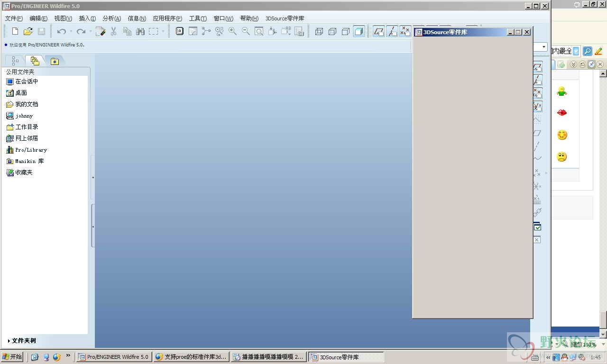Screen dimensions: 607x364
Task: Open Manikin 库 entry
Action: pyautogui.click(x=25, y=161)
